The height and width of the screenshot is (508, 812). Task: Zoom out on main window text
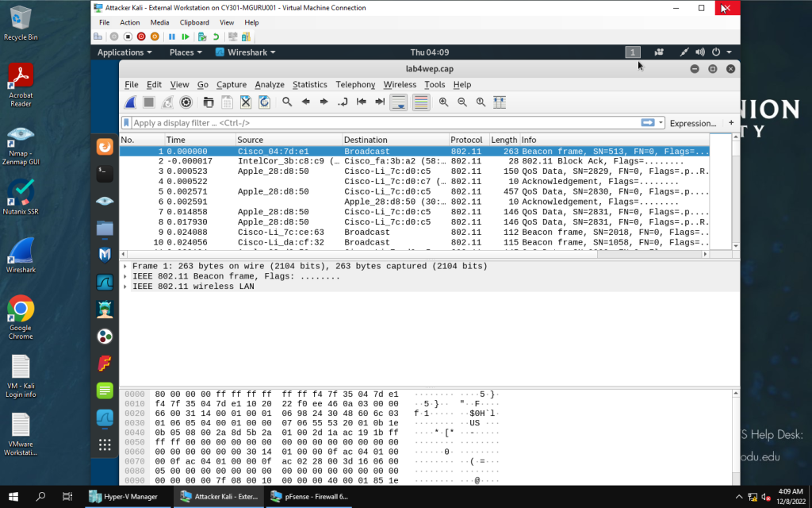click(462, 102)
